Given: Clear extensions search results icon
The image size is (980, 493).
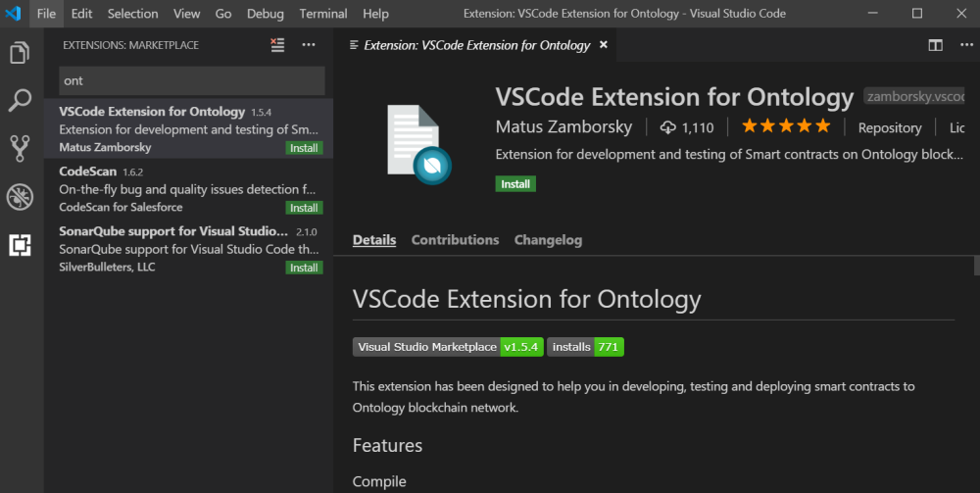Looking at the screenshot, I should (278, 45).
